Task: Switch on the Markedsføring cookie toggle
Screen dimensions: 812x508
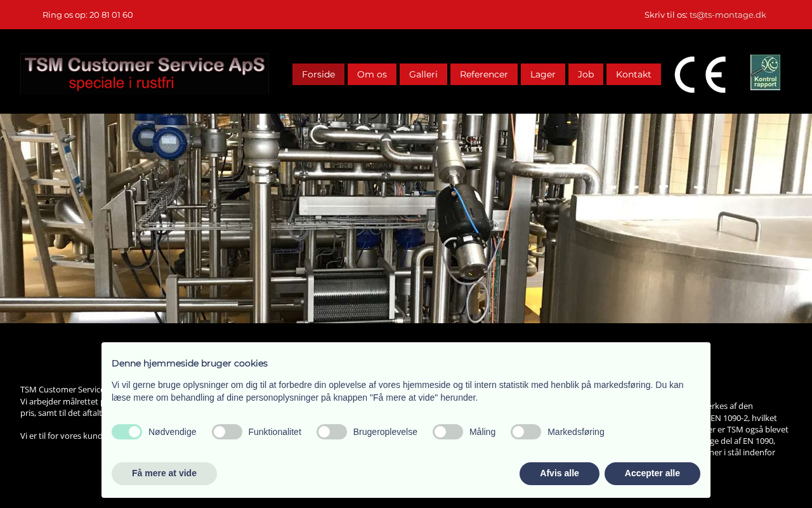Action: pyautogui.click(x=526, y=432)
